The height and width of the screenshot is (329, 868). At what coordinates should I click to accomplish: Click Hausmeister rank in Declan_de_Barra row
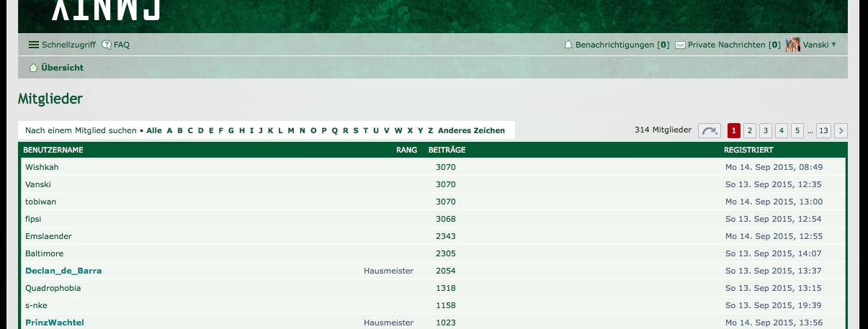(x=389, y=271)
